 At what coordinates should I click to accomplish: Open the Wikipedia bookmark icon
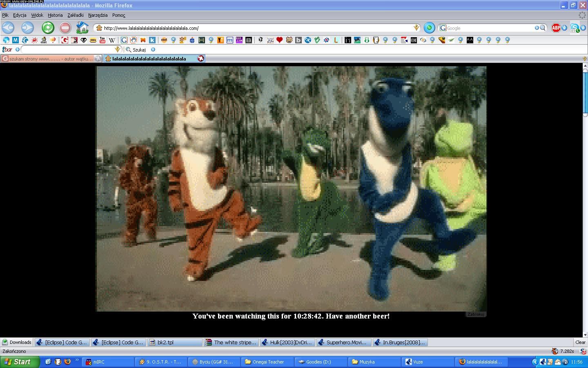111,40
